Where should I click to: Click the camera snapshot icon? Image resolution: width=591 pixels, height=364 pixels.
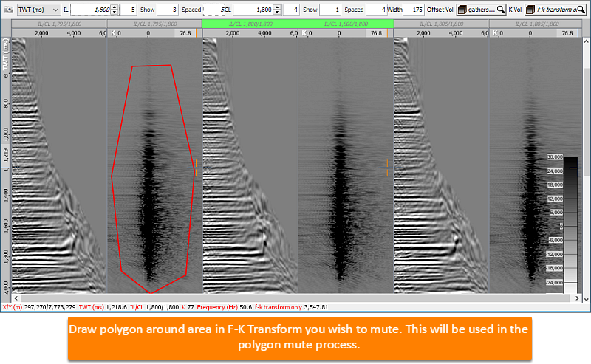pyautogui.click(x=9, y=10)
